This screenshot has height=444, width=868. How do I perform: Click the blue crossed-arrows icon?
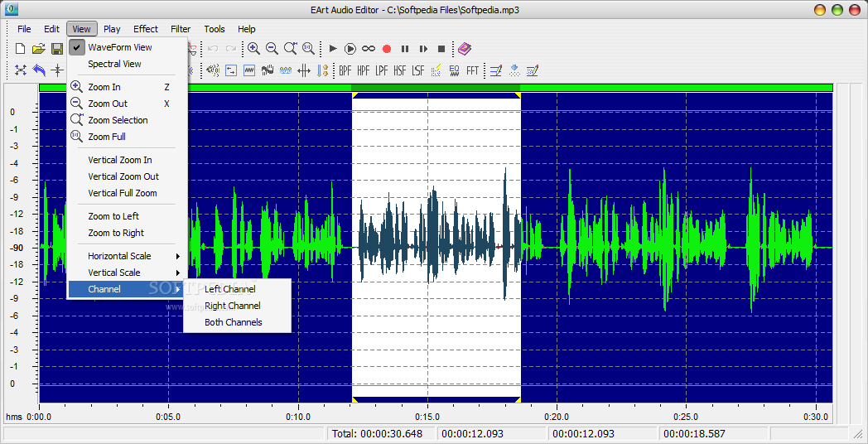pos(21,70)
